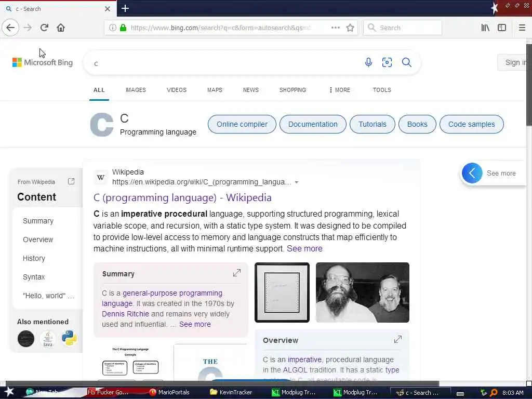The image size is (532, 399).
Task: Start voice search with microphone icon
Action: point(368,62)
